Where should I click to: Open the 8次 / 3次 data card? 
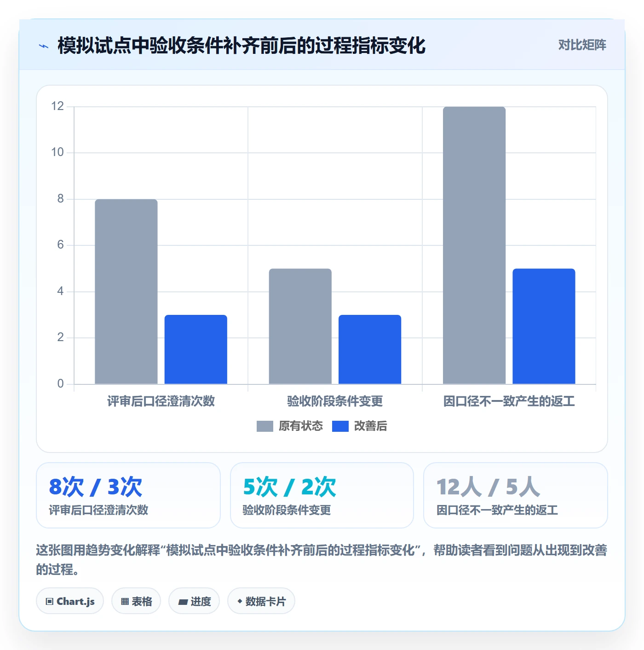pyautogui.click(x=128, y=495)
